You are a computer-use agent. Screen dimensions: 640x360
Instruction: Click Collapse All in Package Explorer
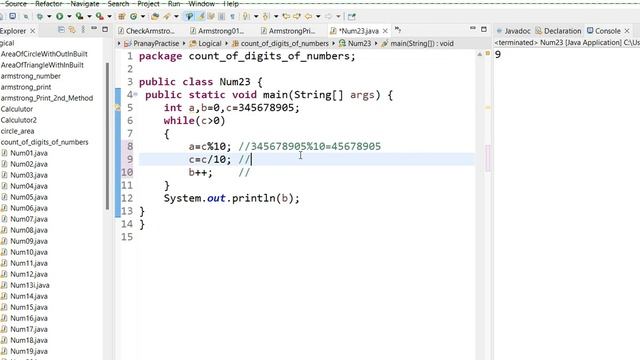click(x=61, y=30)
